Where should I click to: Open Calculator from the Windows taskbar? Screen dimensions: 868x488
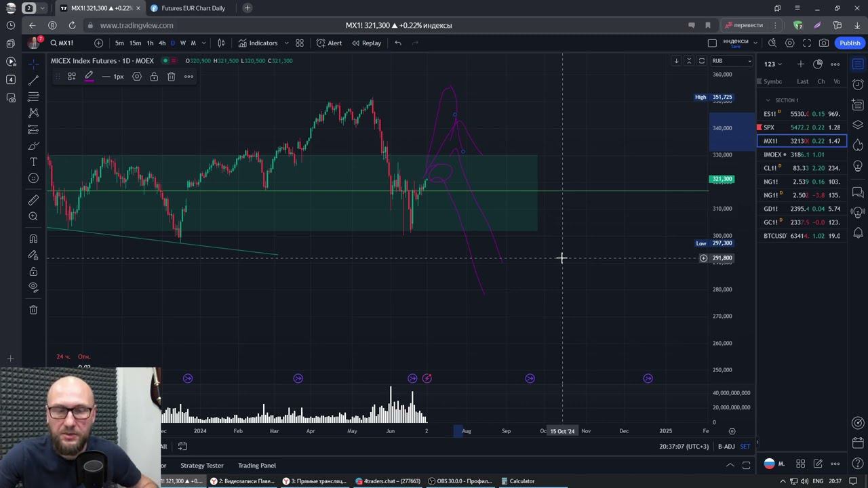click(x=518, y=481)
